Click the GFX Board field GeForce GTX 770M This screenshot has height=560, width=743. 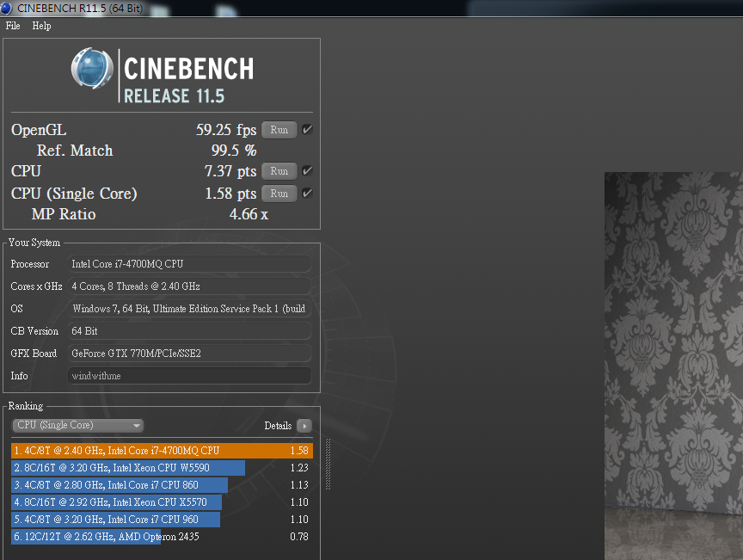(x=189, y=354)
